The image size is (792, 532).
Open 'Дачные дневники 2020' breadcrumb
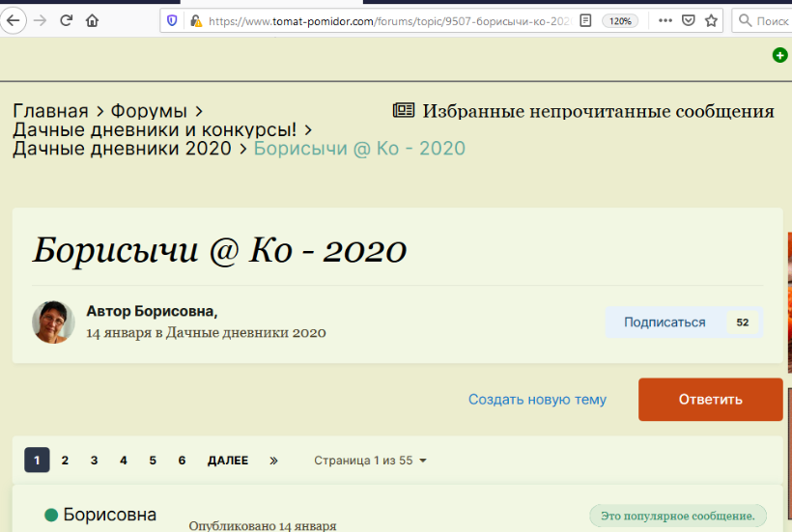tap(122, 148)
